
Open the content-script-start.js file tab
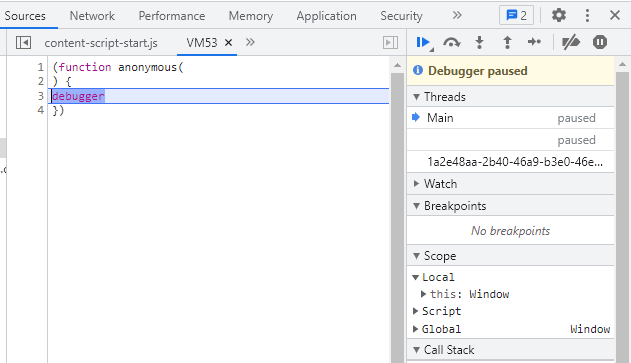[x=101, y=43]
